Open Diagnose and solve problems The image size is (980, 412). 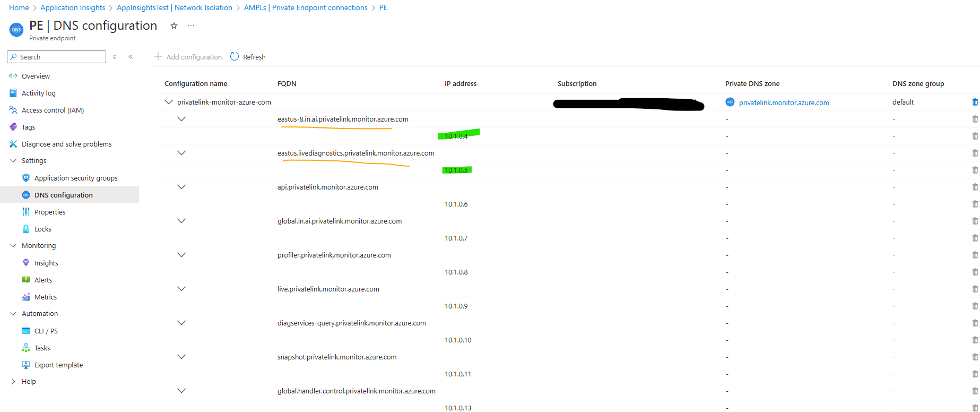66,144
